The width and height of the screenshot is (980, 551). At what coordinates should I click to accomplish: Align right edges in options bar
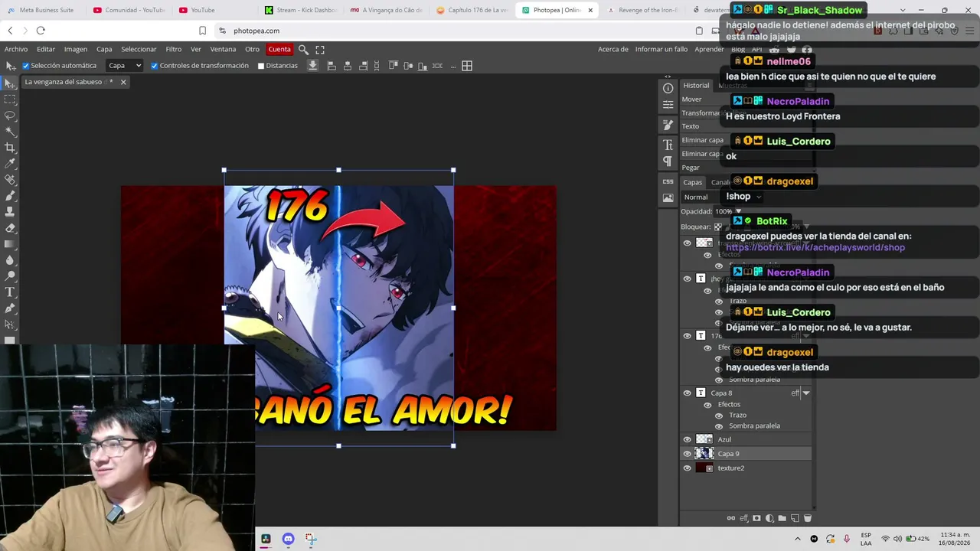pos(364,66)
